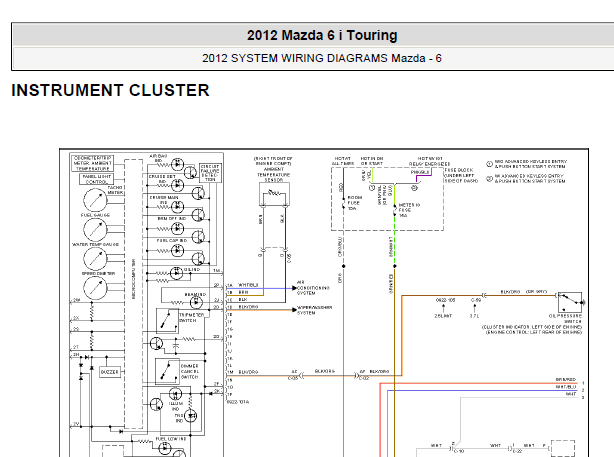The width and height of the screenshot is (614, 457).
Task: Click the 'FUEL GAUGE' label
Action: 95,215
